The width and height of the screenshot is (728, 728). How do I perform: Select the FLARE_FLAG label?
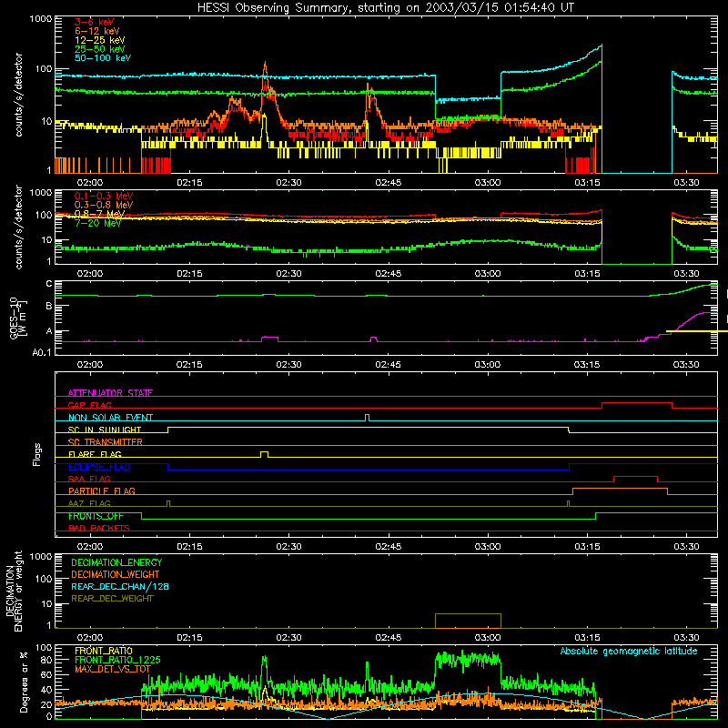[95, 454]
